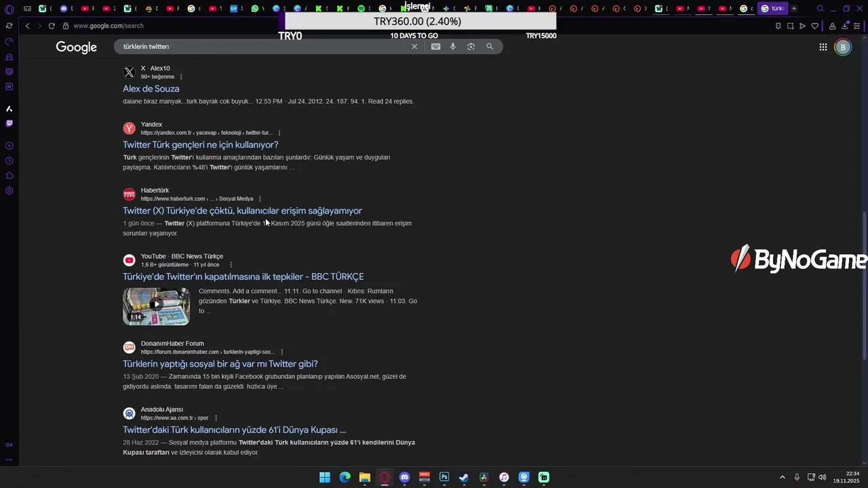Switch to the Spotify tab

tap(362, 9)
